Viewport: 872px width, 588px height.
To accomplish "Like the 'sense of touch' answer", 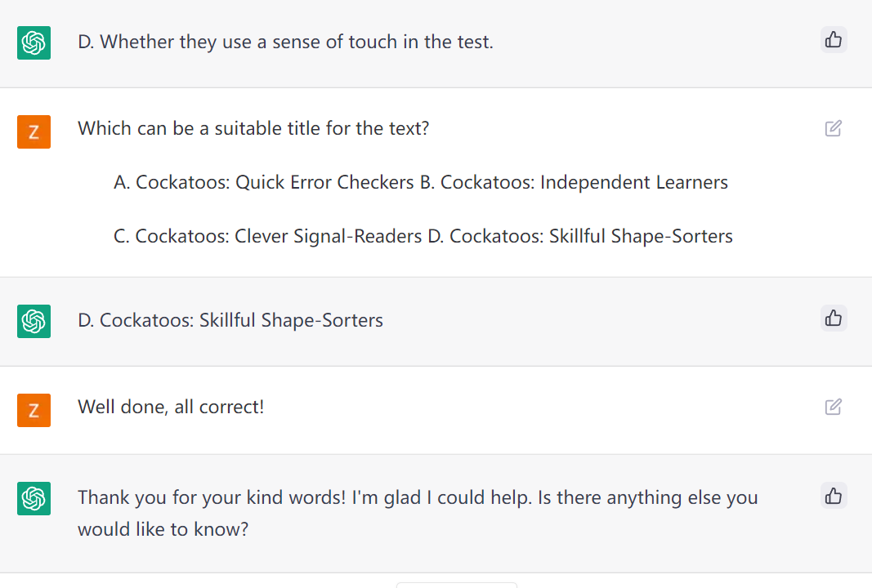I will tap(834, 39).
